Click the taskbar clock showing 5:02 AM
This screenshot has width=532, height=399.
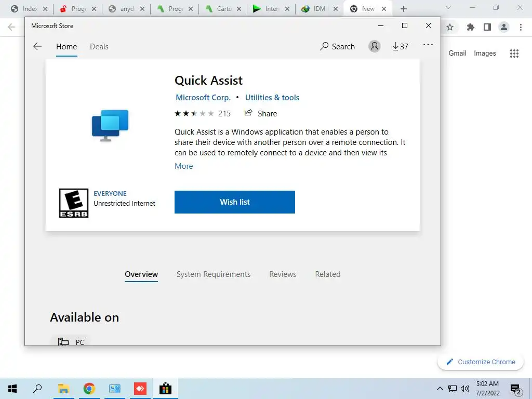487,389
